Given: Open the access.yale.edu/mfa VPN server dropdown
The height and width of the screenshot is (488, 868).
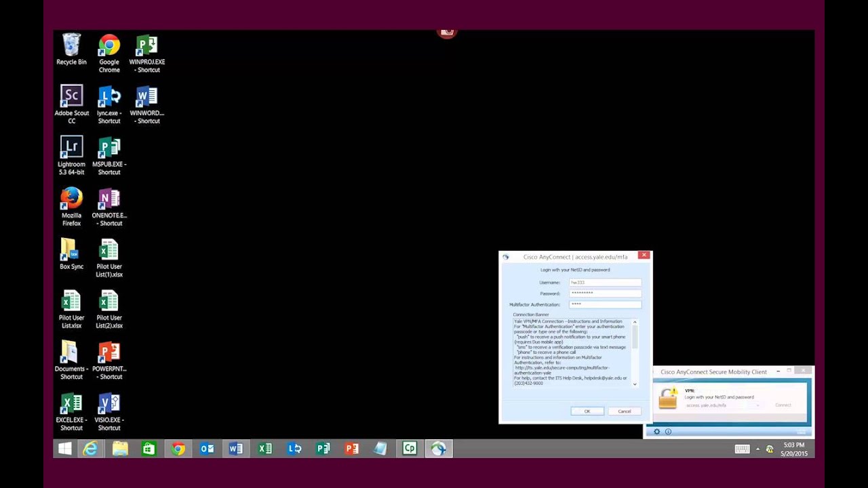Looking at the screenshot, I should 757,405.
